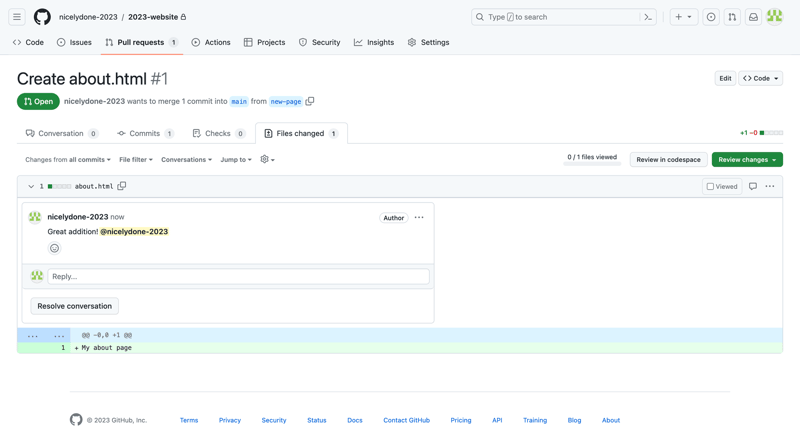The image size is (800, 442).
Task: Open the hamburger navigation menu
Action: tap(17, 17)
